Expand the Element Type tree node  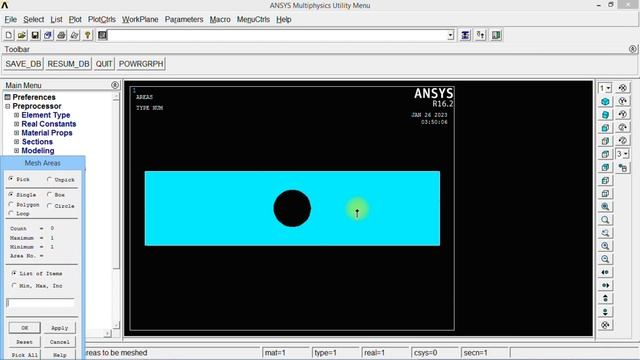pos(16,115)
